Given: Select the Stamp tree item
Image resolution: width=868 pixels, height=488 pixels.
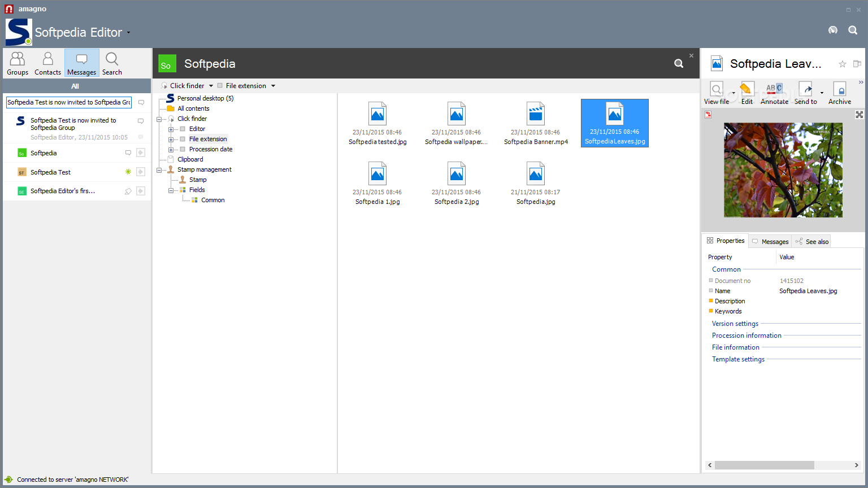Looking at the screenshot, I should [x=198, y=180].
